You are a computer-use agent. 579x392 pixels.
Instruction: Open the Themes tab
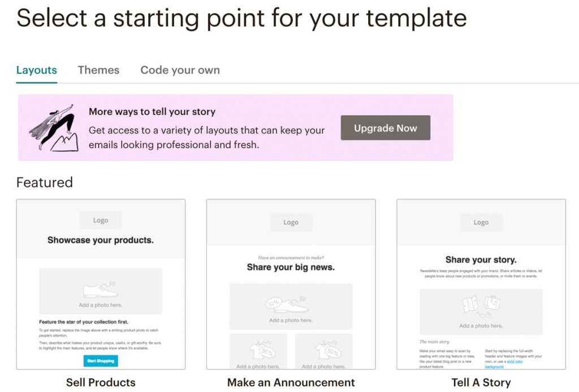point(98,70)
